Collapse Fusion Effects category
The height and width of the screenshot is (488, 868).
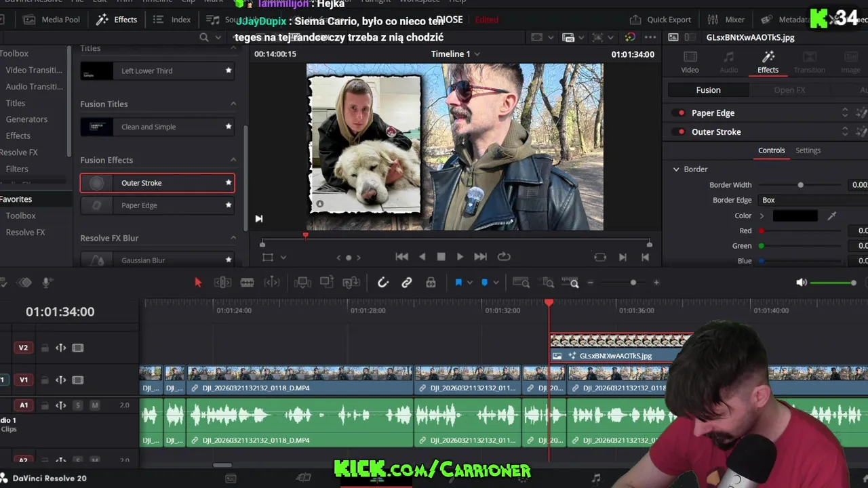coord(233,160)
